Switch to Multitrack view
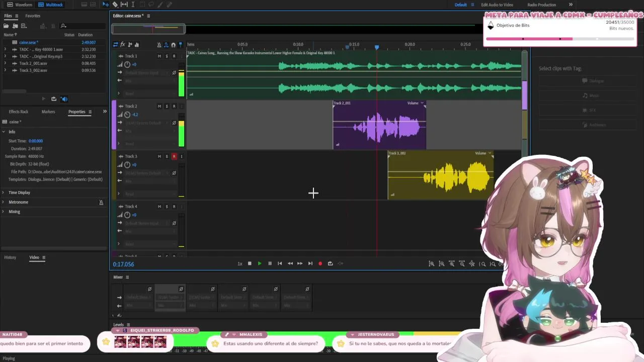Image resolution: width=644 pixels, height=362 pixels. (51, 5)
